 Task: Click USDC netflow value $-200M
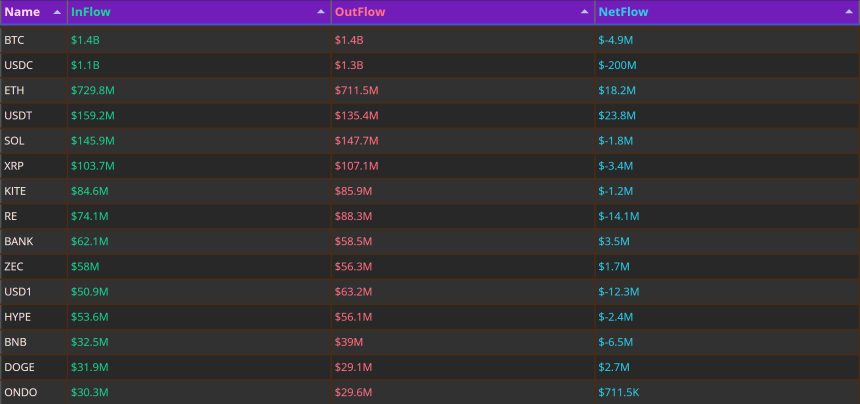coord(618,65)
